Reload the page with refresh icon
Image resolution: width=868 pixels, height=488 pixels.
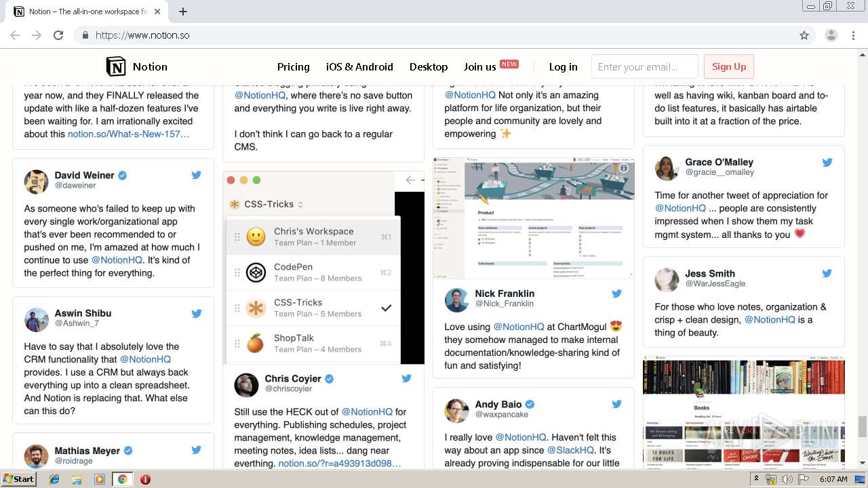pyautogui.click(x=58, y=35)
